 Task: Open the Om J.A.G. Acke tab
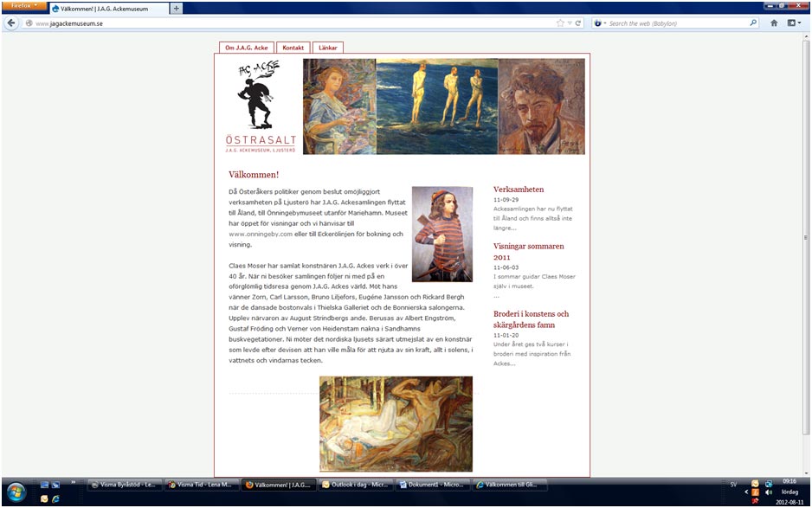[x=247, y=48]
